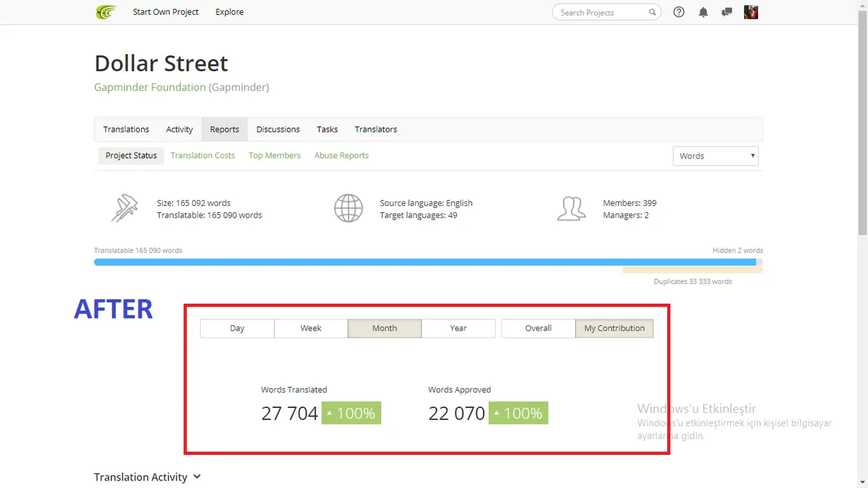The image size is (868, 488).
Task: Switch to the Translations tab
Action: point(126,129)
